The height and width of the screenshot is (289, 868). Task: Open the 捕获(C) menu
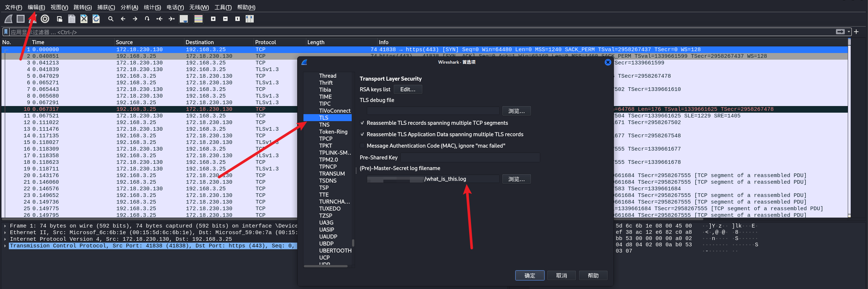point(106,7)
